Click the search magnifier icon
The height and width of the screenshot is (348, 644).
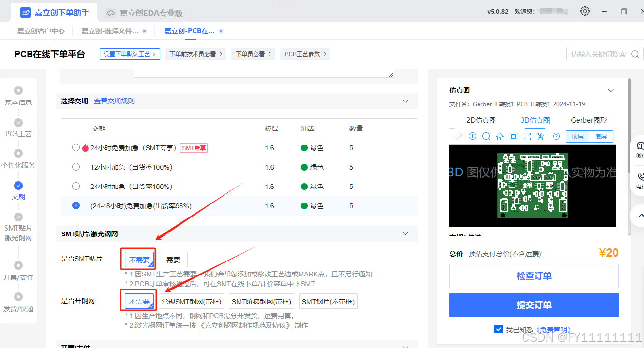[636, 54]
